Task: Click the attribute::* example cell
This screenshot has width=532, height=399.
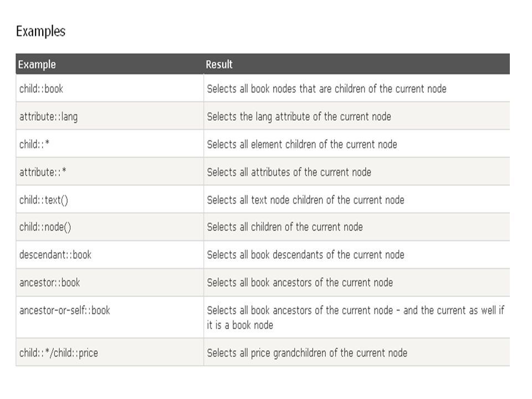Action: 110,172
